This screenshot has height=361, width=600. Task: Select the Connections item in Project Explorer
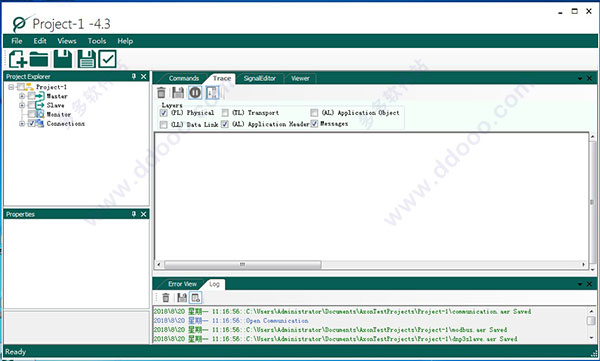65,123
